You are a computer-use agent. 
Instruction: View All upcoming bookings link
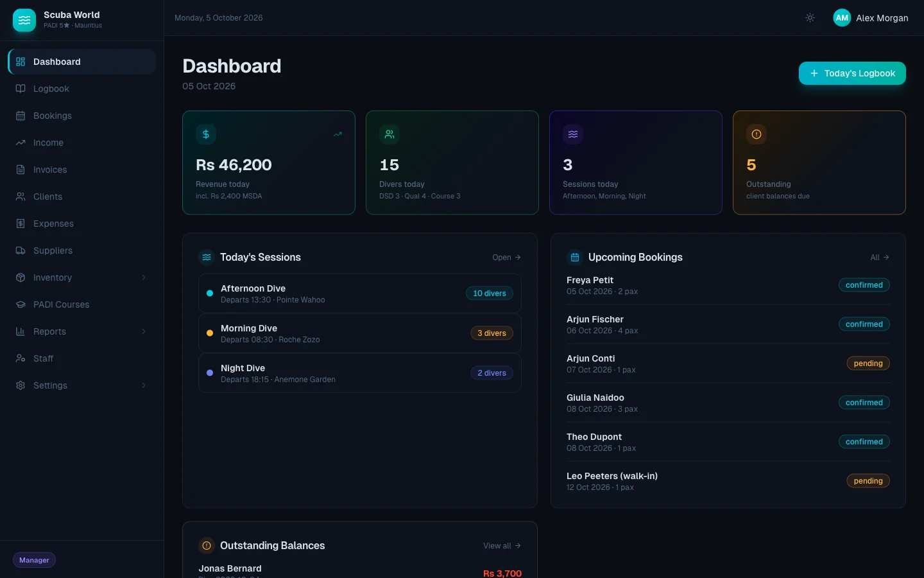880,258
